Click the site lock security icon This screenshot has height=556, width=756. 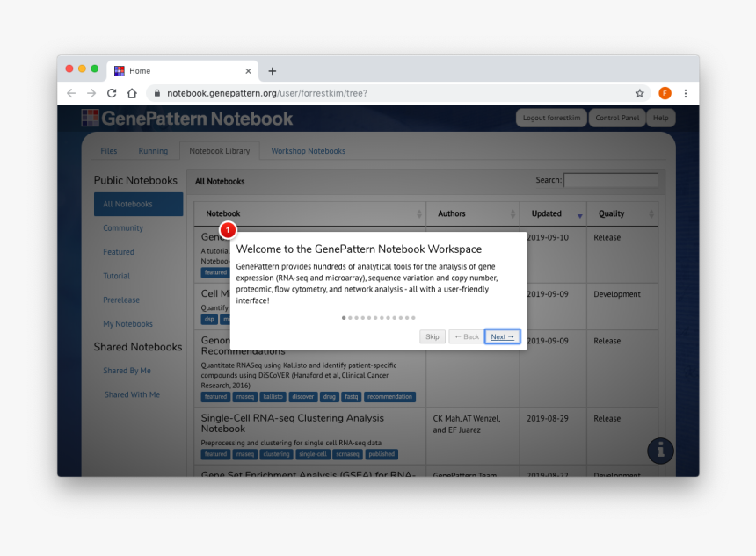[x=156, y=93]
